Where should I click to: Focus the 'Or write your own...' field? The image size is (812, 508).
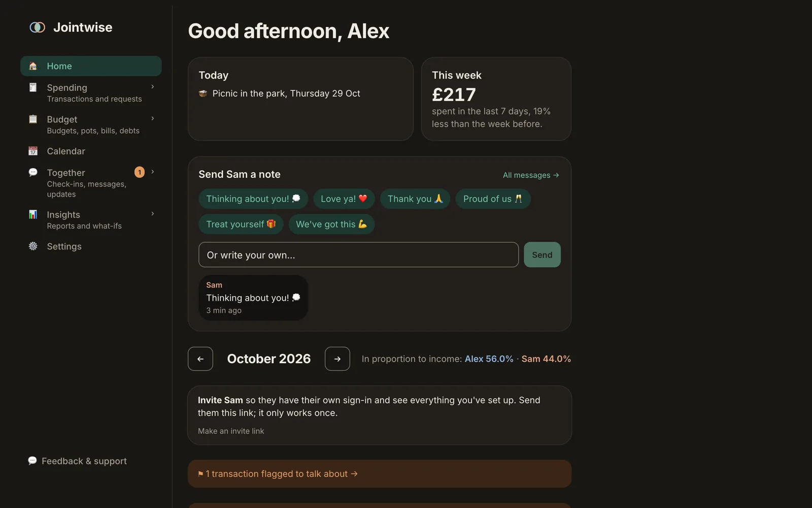click(x=358, y=255)
